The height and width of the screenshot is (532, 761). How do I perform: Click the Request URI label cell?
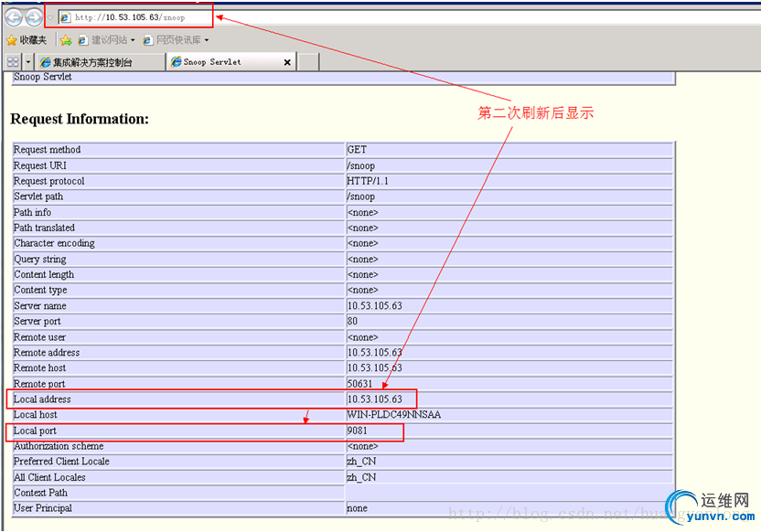pyautogui.click(x=178, y=165)
